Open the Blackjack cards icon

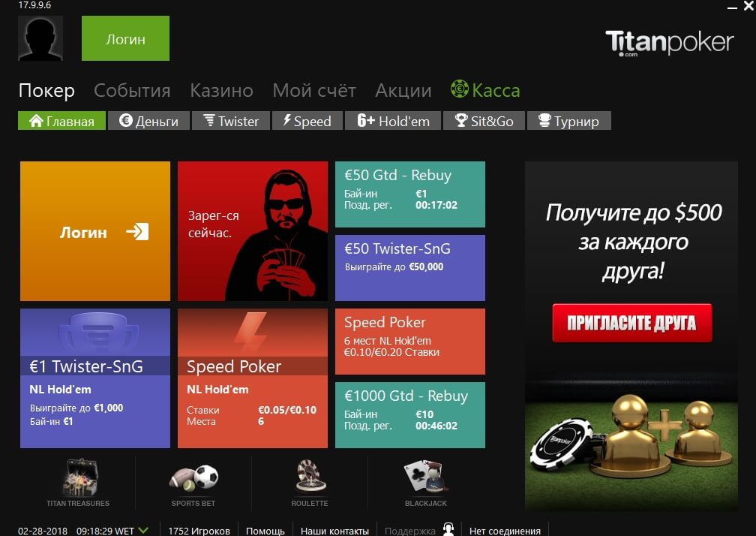tap(426, 477)
